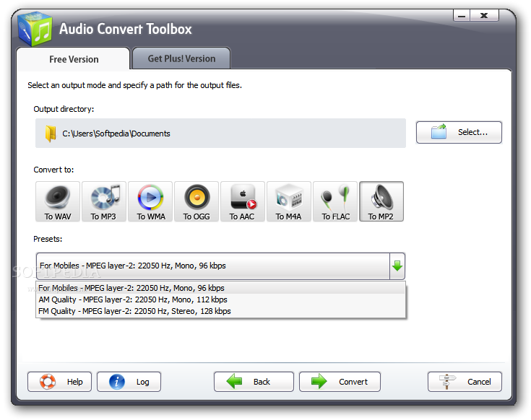Viewport: 531px width, 420px height.
Task: Select the AM Quality 112 kbps preset
Action: pos(220,299)
